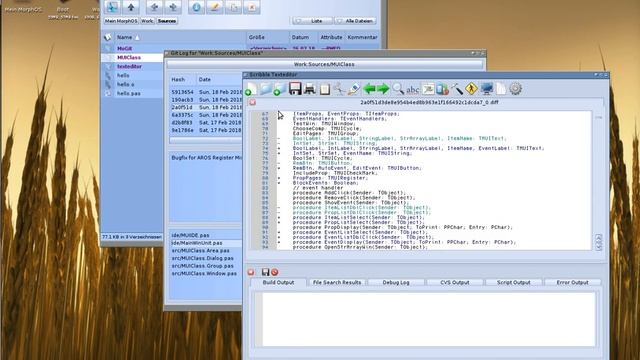Go forward with the green right arrow
This screenshot has width=640, height=360.
point(383,88)
